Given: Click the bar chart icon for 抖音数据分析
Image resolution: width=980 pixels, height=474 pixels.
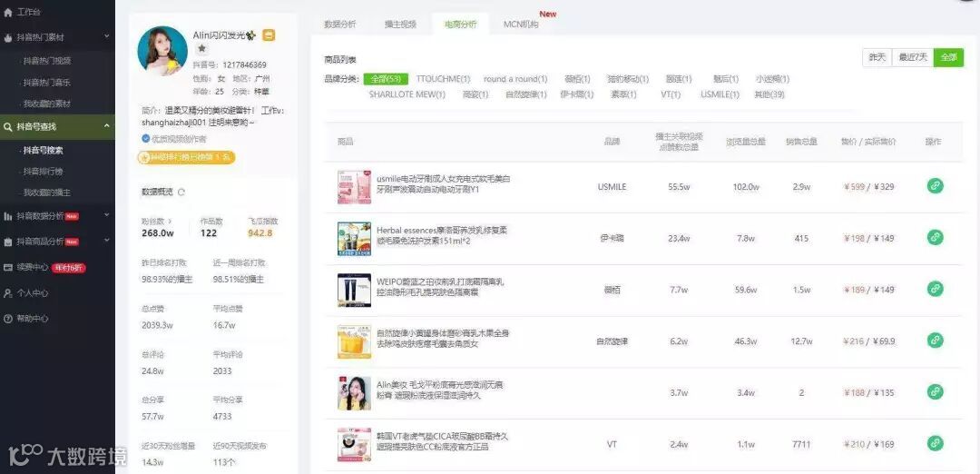Looking at the screenshot, I should coord(7,216).
